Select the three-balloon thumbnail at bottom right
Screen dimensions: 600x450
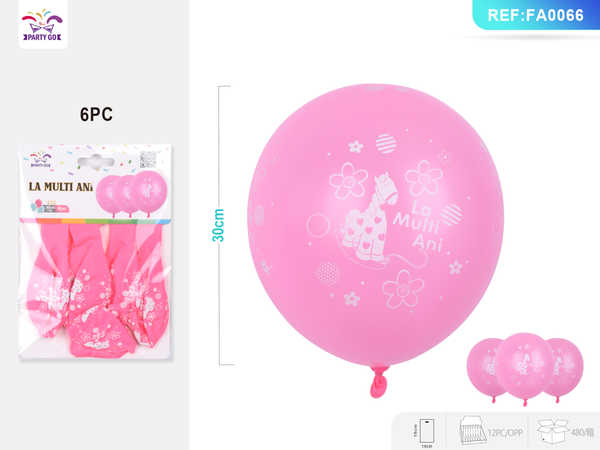(x=525, y=369)
